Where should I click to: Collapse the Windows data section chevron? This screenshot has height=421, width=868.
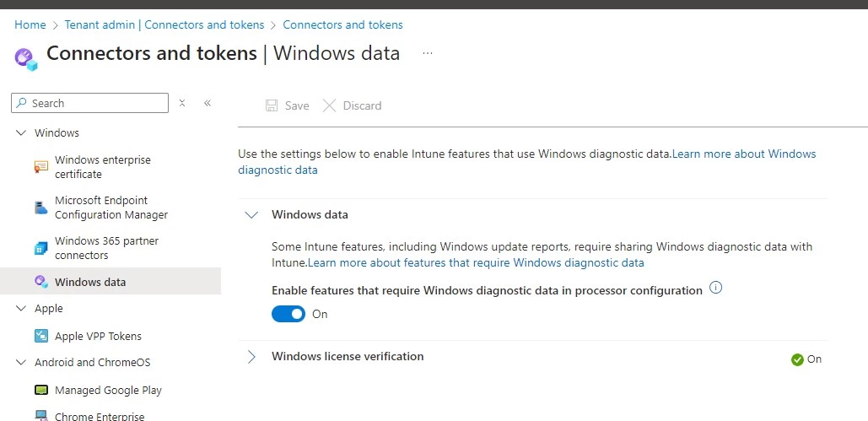tap(251, 215)
